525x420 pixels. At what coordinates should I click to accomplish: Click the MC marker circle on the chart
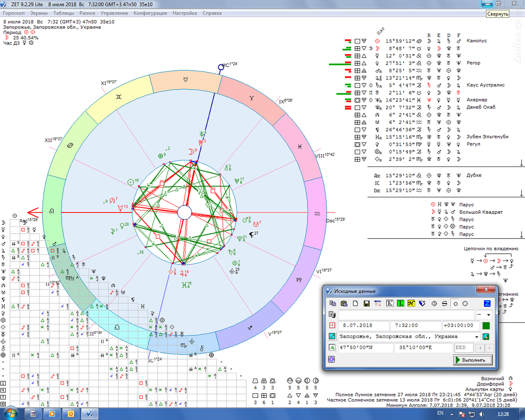click(x=221, y=67)
